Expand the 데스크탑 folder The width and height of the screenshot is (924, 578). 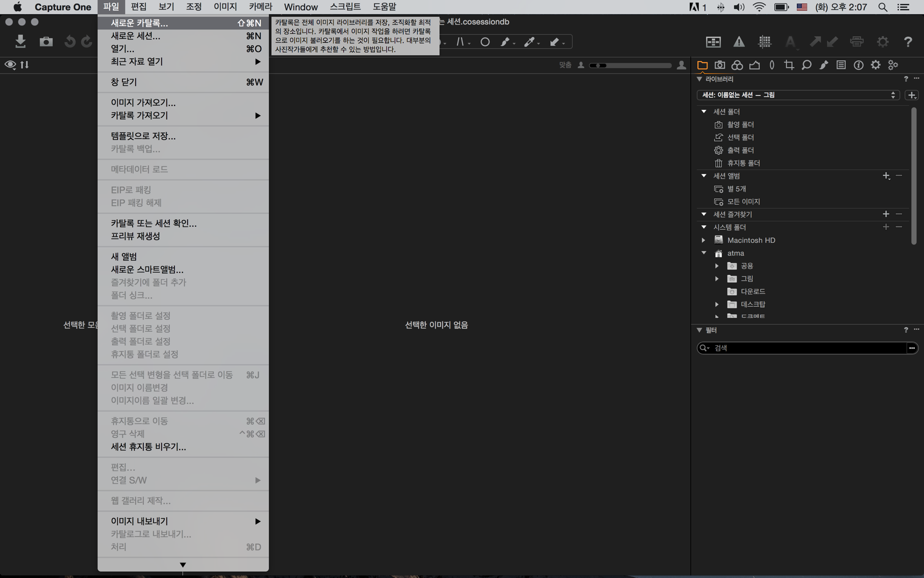(x=717, y=304)
